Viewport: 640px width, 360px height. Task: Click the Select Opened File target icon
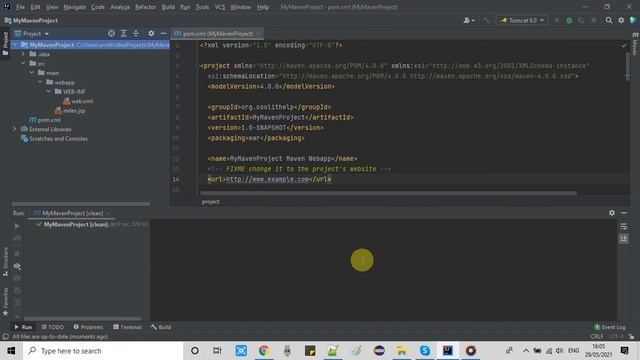pos(111,33)
